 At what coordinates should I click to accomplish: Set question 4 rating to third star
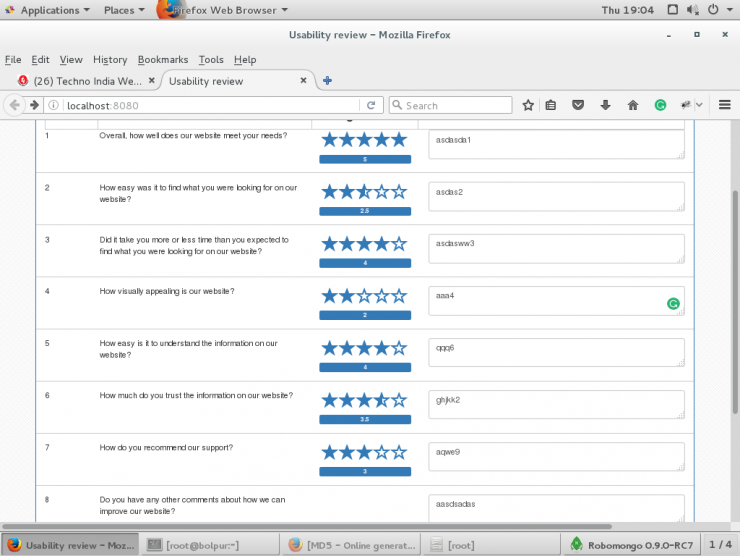(x=364, y=296)
